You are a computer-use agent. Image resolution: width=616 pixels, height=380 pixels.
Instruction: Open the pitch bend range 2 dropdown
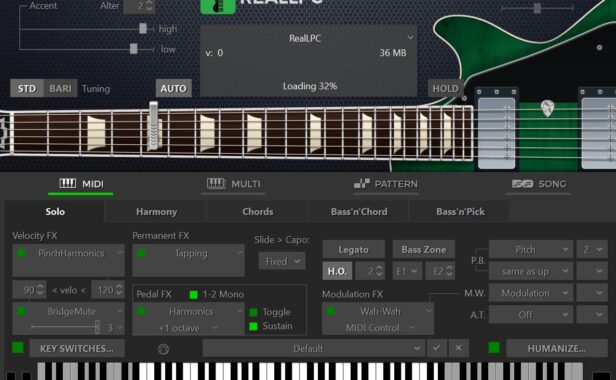[592, 250]
